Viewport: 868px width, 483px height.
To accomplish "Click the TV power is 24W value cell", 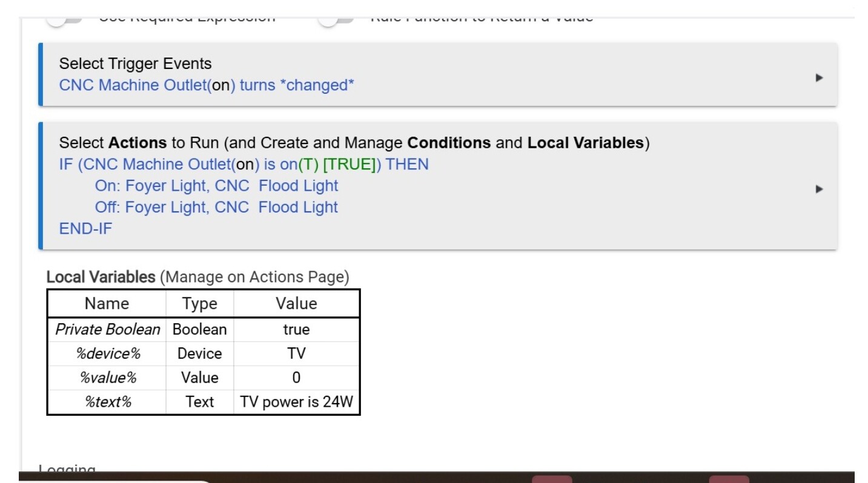I will click(x=296, y=402).
